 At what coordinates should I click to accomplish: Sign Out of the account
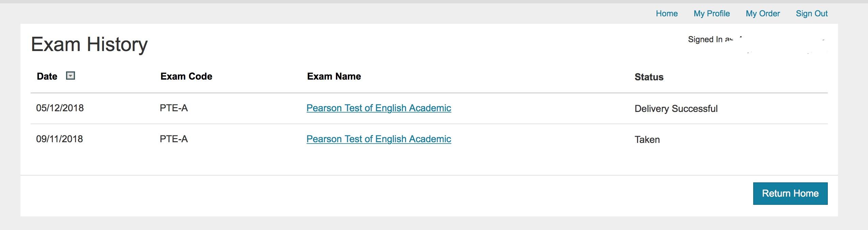pyautogui.click(x=811, y=14)
